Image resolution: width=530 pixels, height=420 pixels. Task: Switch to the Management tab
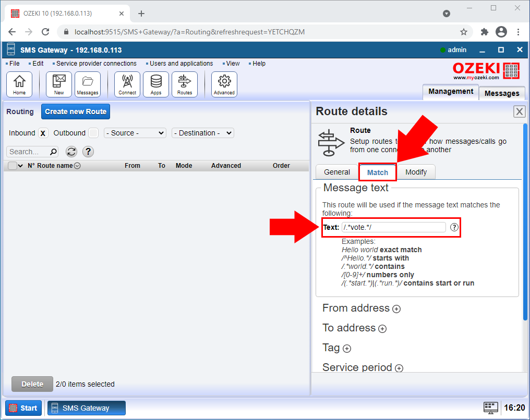451,92
